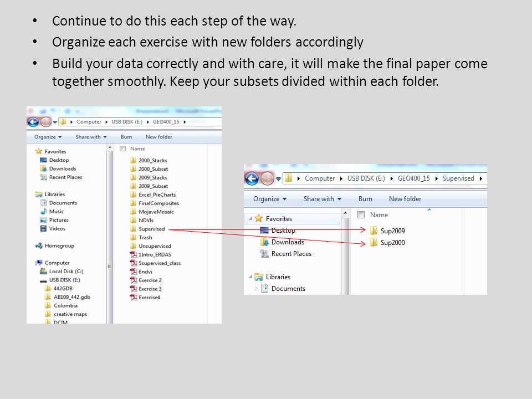Open Organize dropdown in left window
Viewport: 532px width, 399px height.
pyautogui.click(x=48, y=137)
